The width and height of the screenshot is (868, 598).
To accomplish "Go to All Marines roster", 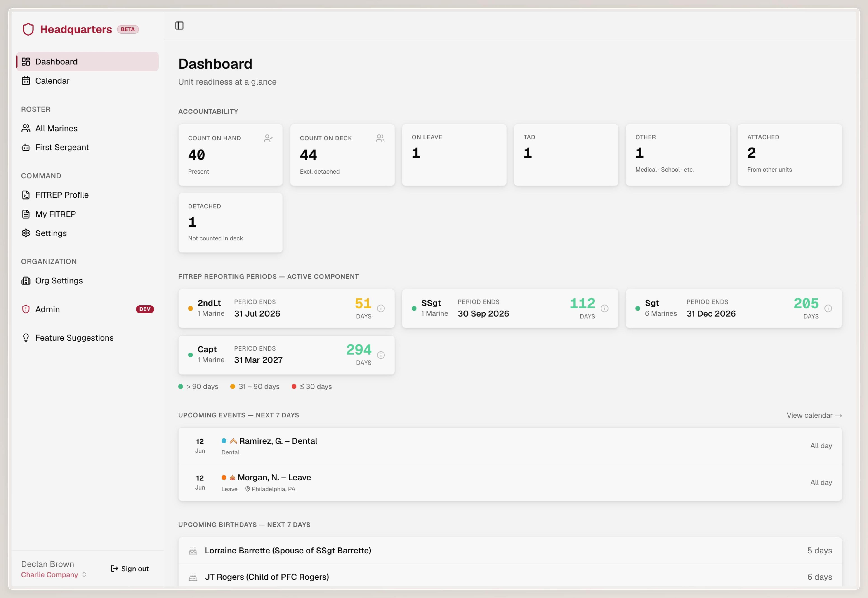I will [87, 128].
